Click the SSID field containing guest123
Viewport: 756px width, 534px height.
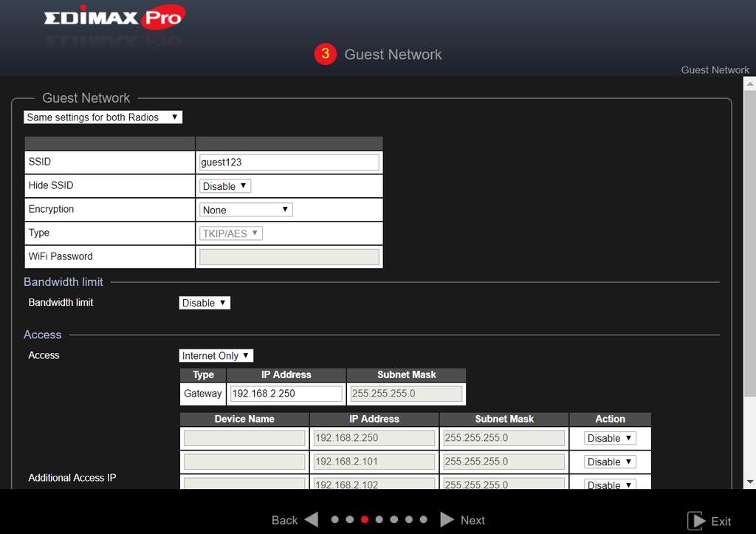[x=289, y=162]
